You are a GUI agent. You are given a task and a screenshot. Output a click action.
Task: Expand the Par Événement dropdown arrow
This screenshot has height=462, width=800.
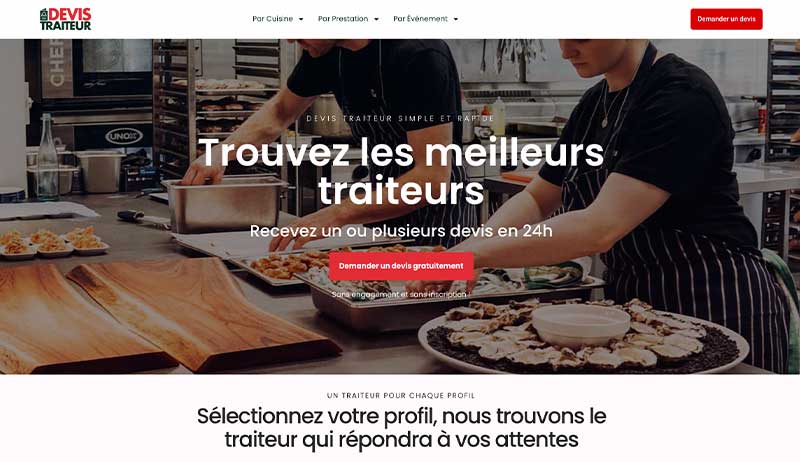coord(456,19)
